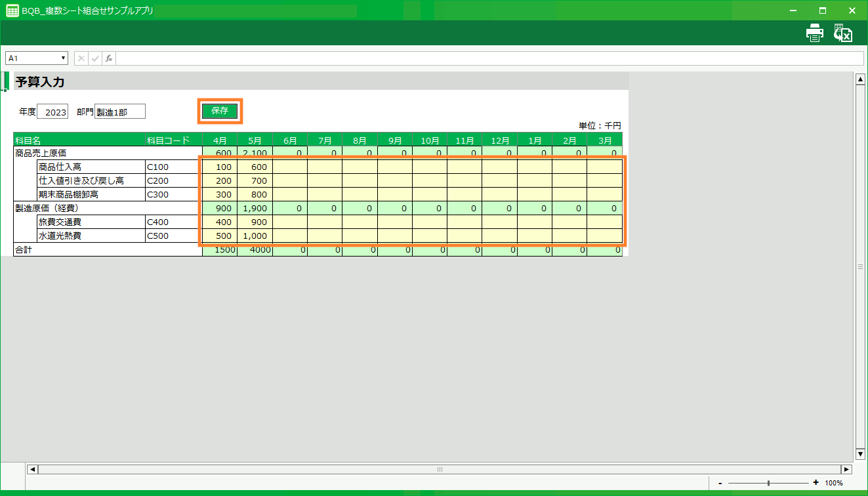Click the app spreadsheet icon in title bar

pyautogui.click(x=12, y=10)
